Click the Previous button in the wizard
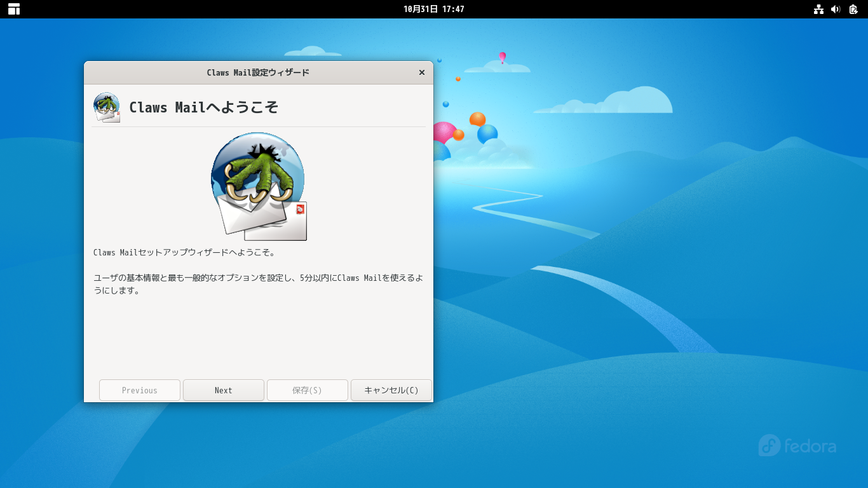 pyautogui.click(x=140, y=390)
